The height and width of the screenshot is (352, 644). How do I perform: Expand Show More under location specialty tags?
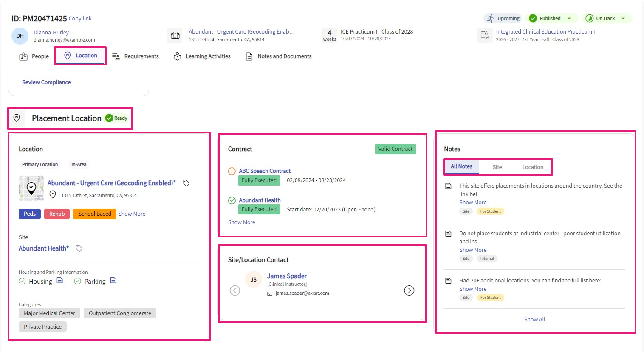point(132,214)
